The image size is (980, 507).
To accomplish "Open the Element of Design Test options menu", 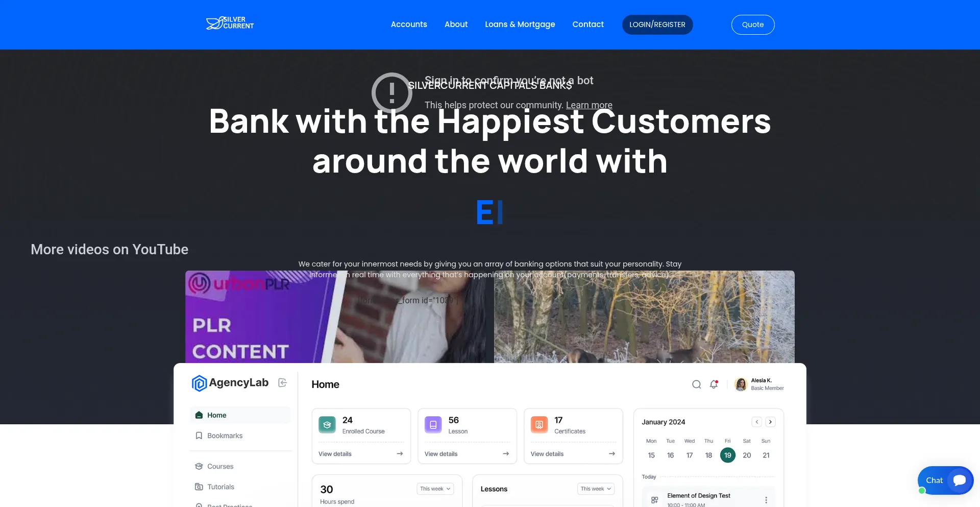I will click(766, 500).
